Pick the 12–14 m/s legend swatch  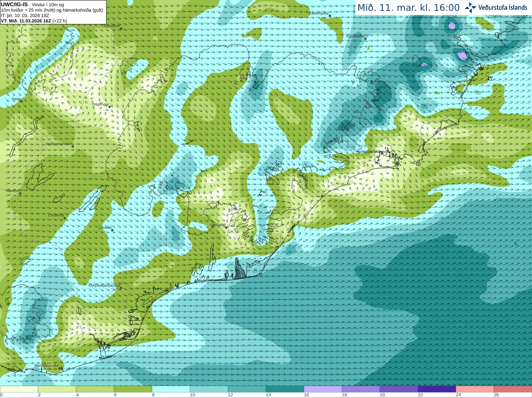click(247, 389)
